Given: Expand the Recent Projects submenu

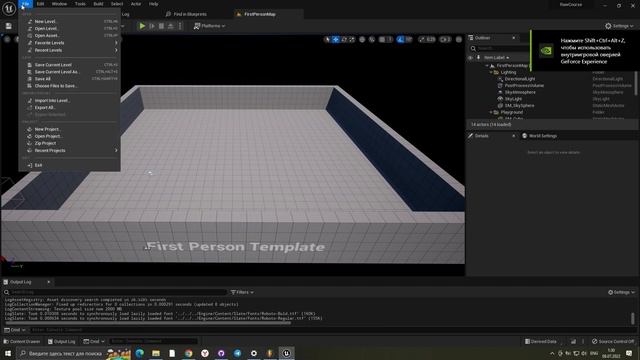Looking at the screenshot, I should point(69,151).
